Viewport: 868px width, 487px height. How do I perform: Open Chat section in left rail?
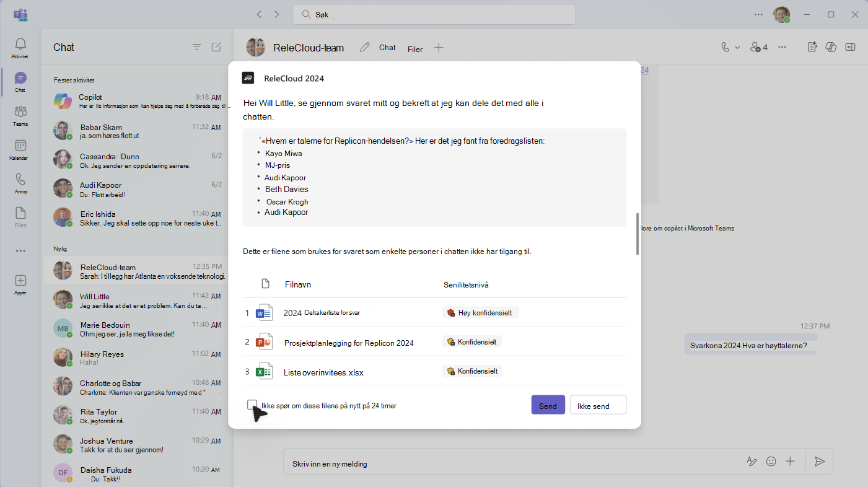pyautogui.click(x=20, y=81)
